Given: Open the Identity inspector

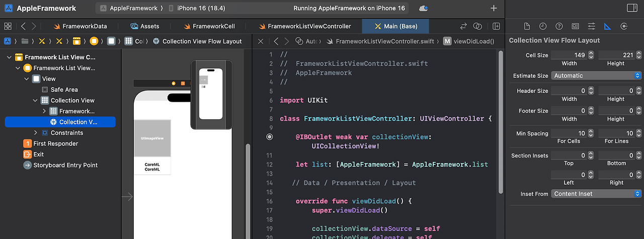Looking at the screenshot, I should click(x=575, y=26).
